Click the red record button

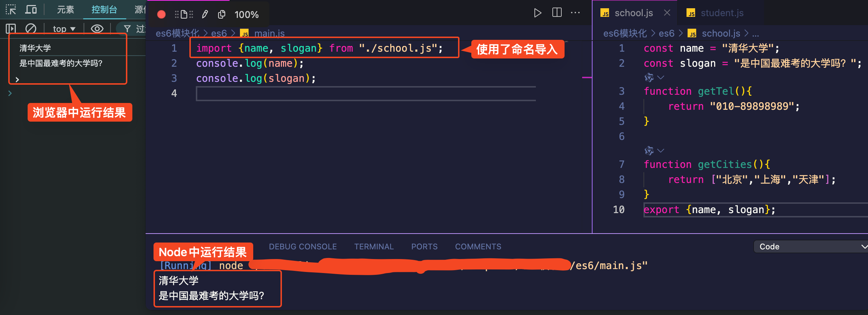coord(161,14)
